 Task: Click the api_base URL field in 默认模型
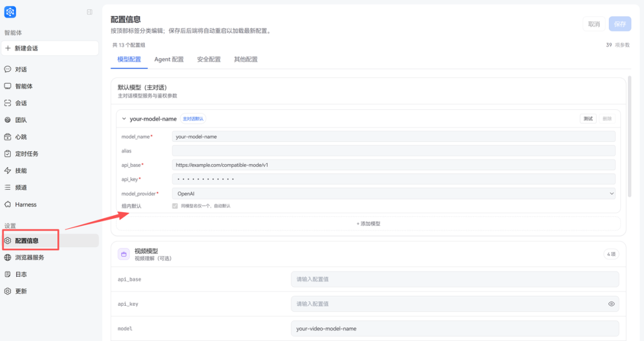pos(394,165)
